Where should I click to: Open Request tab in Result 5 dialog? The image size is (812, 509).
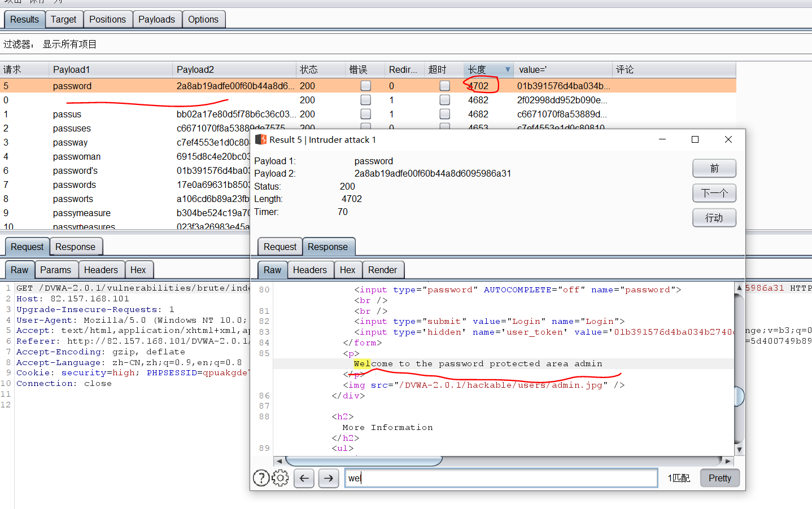(x=280, y=247)
